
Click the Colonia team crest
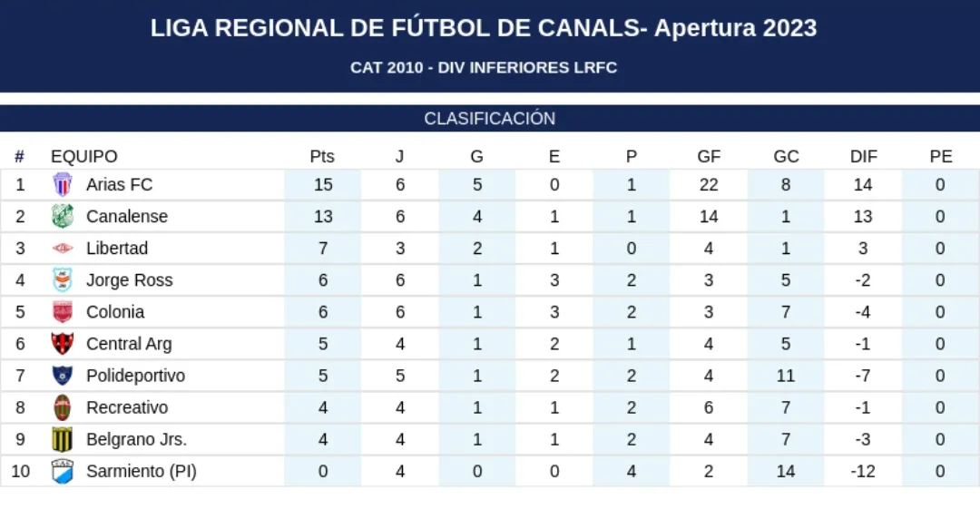pyautogui.click(x=62, y=312)
